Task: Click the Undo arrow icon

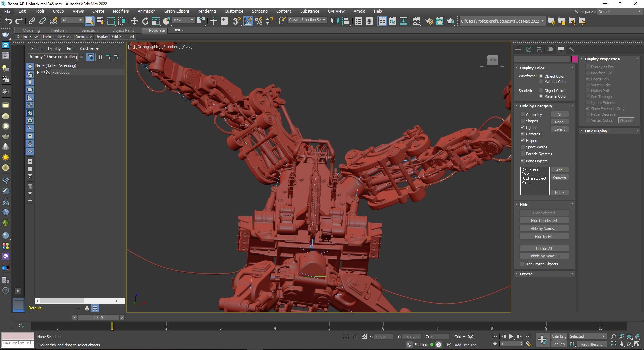Action: pyautogui.click(x=8, y=21)
